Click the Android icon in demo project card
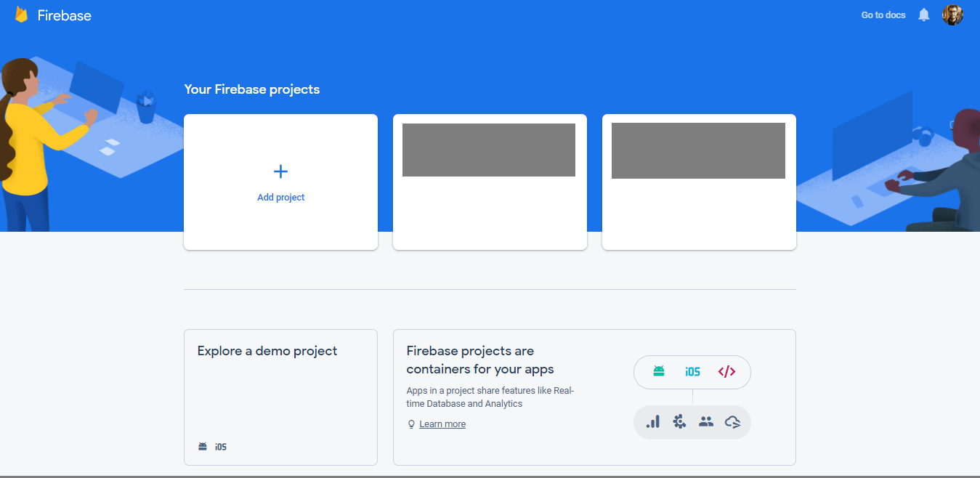980x478 pixels. pos(203,447)
